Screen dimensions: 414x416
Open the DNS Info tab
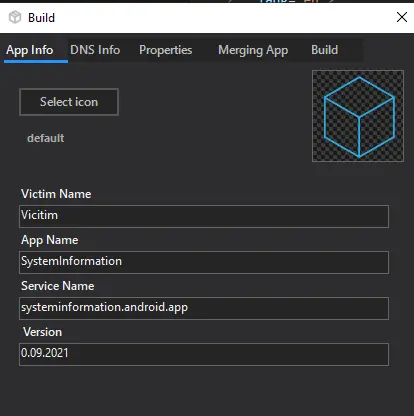(95, 50)
